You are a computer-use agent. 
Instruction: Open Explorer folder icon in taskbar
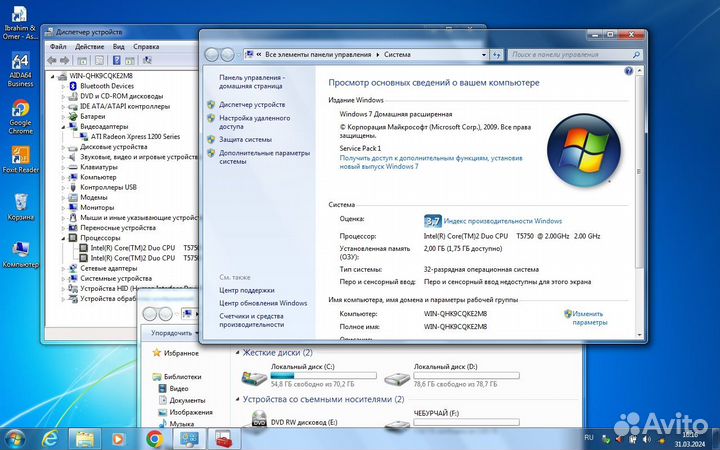point(85,439)
